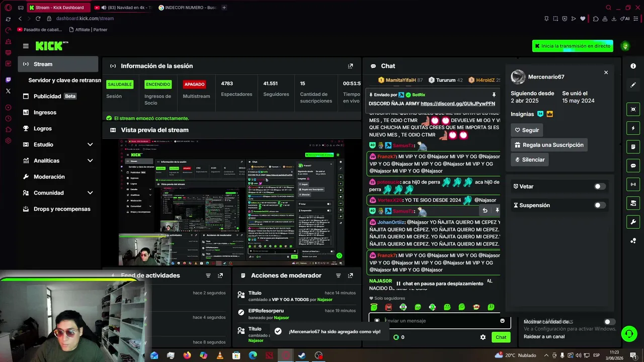This screenshot has width=644, height=362.
Task: Switch to Navidad en 4k browser tab
Action: point(124,8)
